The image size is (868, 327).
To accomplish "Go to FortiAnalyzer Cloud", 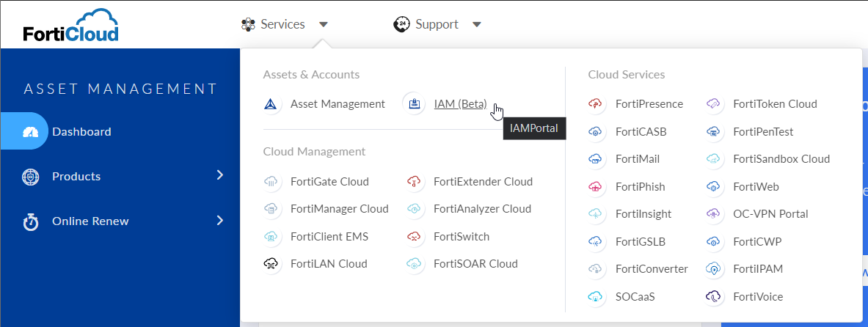I will pyautogui.click(x=482, y=209).
